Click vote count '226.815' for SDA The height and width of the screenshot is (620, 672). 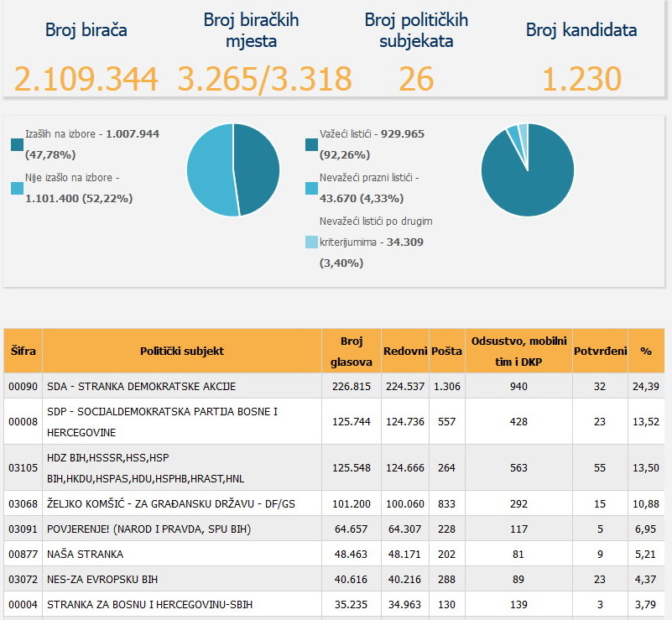352,387
